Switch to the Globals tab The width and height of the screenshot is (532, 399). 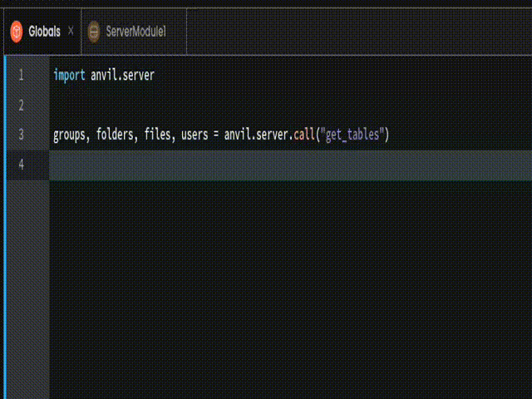click(x=44, y=32)
